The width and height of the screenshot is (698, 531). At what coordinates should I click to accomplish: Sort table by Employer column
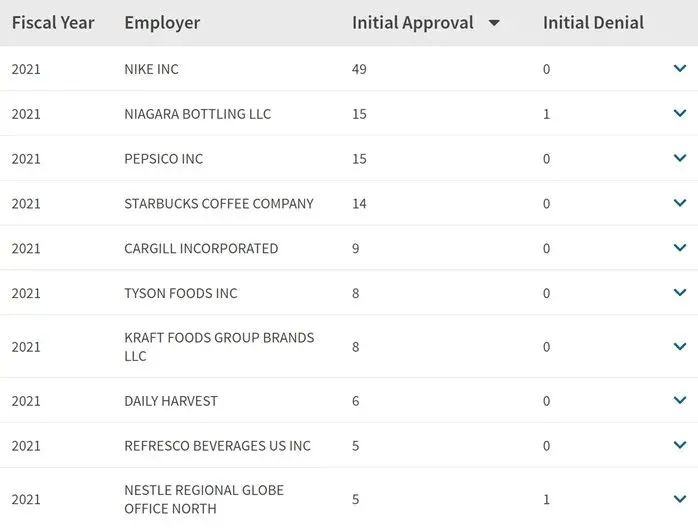point(162,22)
